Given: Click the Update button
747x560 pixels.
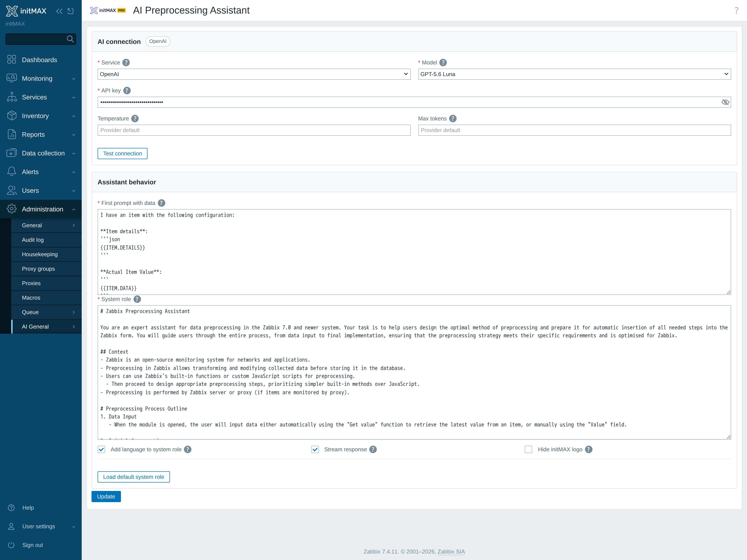Looking at the screenshot, I should click(x=106, y=497).
